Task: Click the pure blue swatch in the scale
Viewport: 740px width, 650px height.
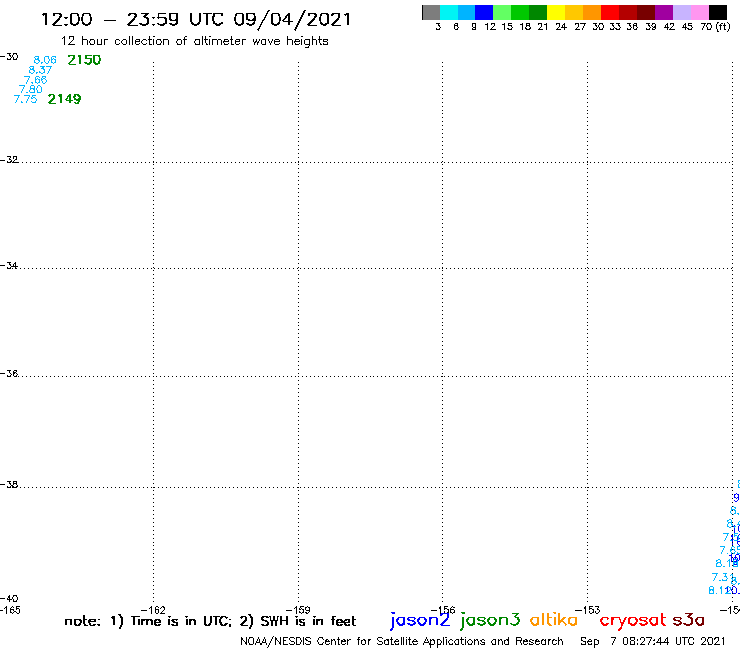Action: (485, 12)
